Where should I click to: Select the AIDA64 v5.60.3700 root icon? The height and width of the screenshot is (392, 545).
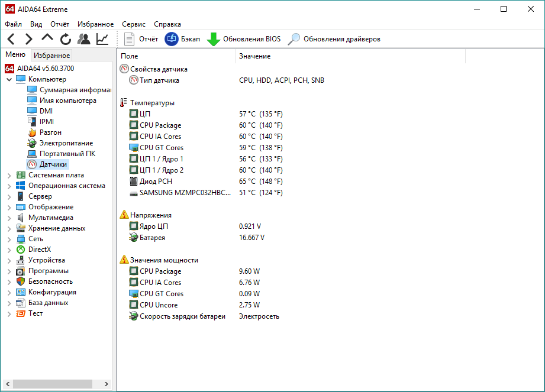tap(9, 69)
